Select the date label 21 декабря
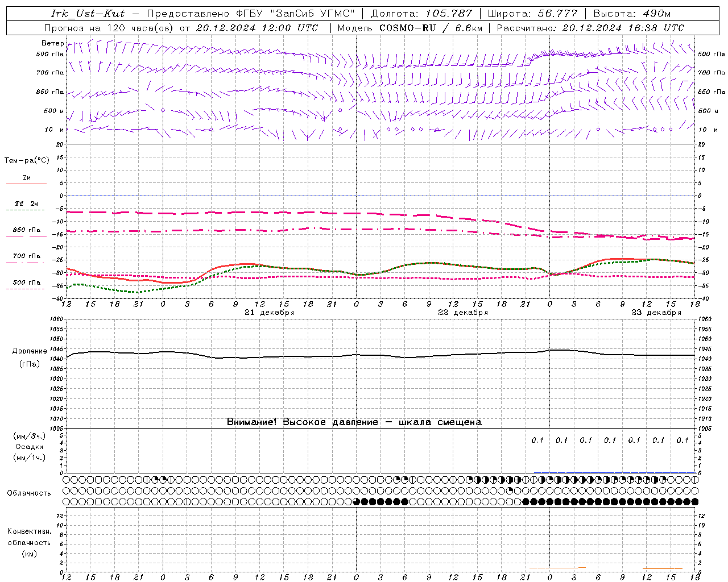The height and width of the screenshot is (582, 728). [270, 313]
